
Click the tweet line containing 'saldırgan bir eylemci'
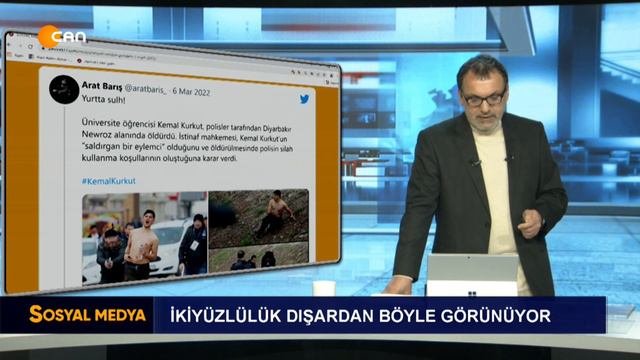point(187,147)
